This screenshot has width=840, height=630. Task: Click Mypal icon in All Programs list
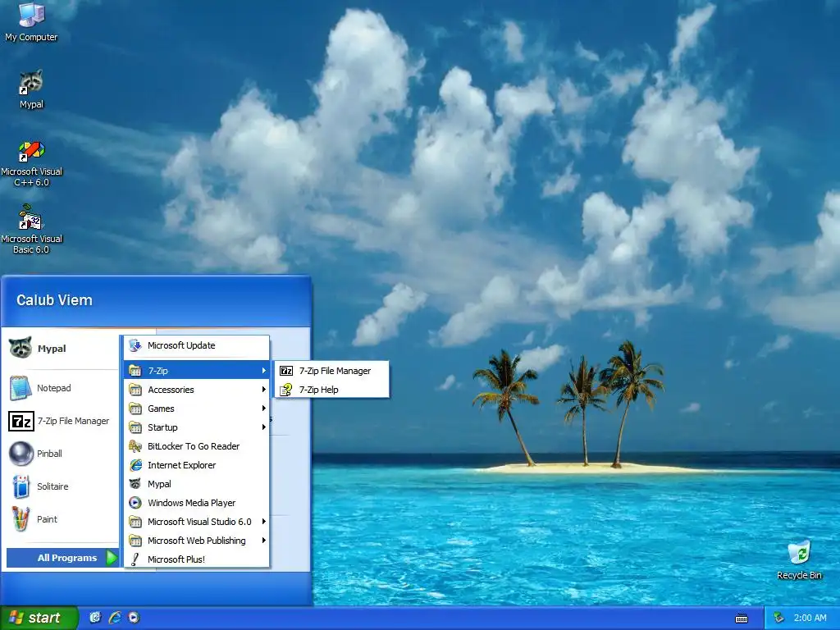click(x=135, y=484)
